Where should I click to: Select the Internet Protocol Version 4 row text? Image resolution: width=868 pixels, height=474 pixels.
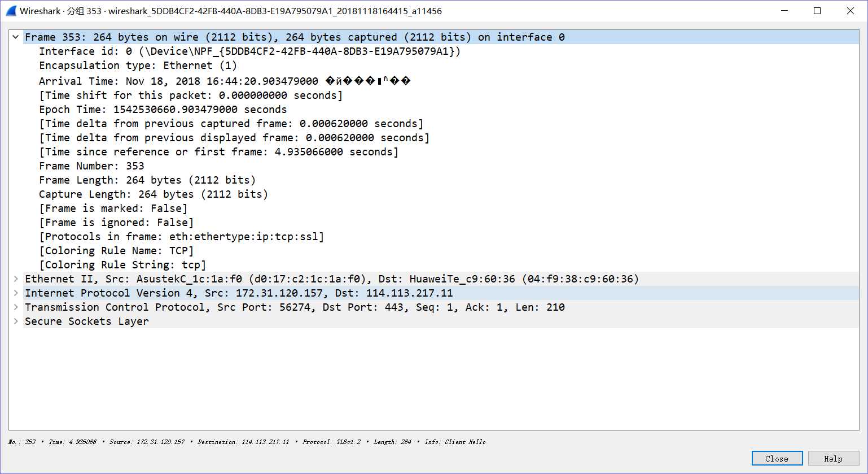pos(239,293)
